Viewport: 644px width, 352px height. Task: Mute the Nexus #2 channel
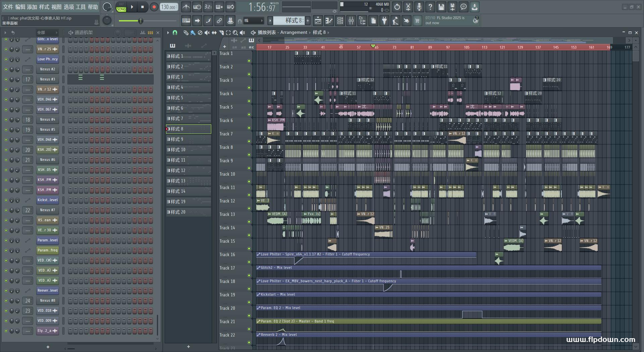point(6,69)
